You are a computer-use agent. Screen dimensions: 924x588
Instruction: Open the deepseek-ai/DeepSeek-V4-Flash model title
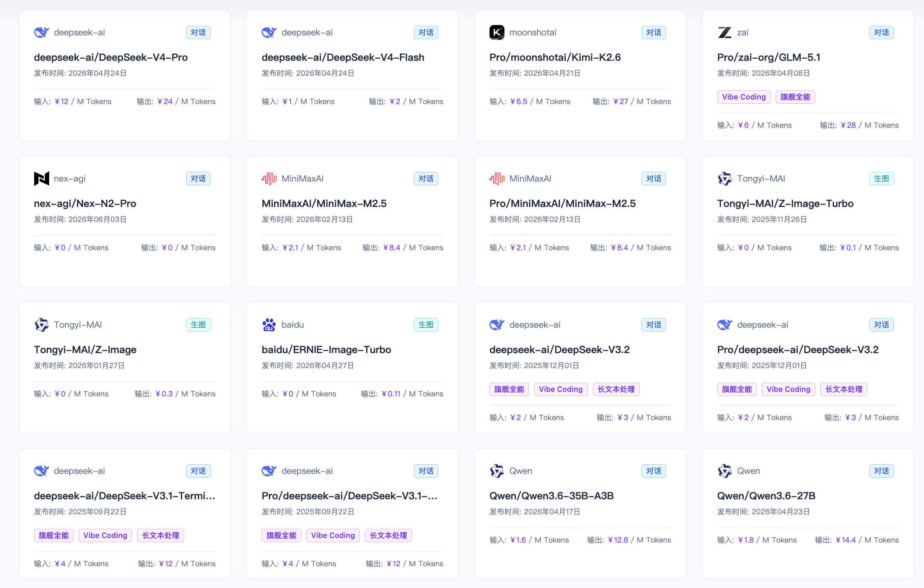click(x=343, y=57)
